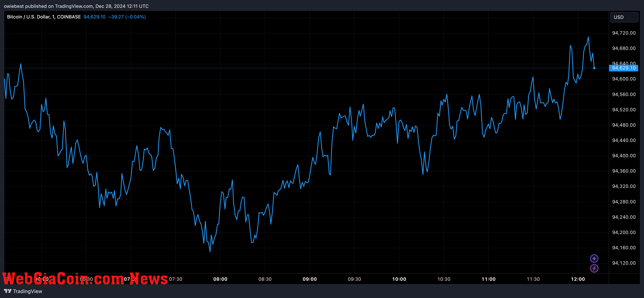
Task: Click the 94,600.00 price axis label
Action: (x=624, y=79)
